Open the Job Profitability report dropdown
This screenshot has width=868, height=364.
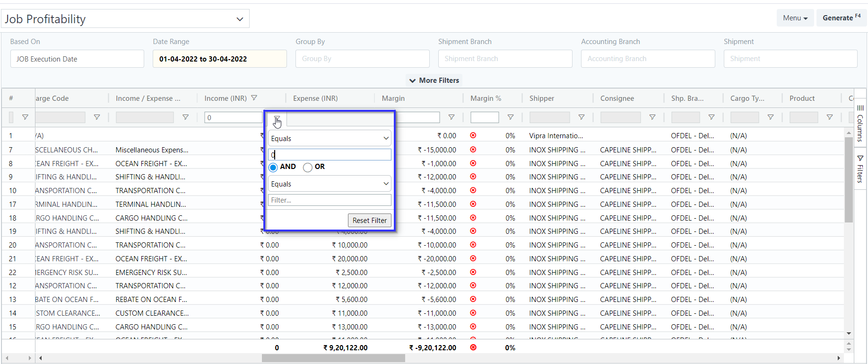tap(125, 19)
